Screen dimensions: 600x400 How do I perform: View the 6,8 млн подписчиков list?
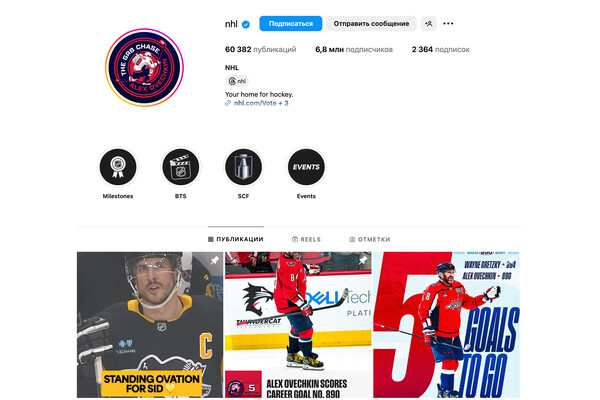[354, 49]
